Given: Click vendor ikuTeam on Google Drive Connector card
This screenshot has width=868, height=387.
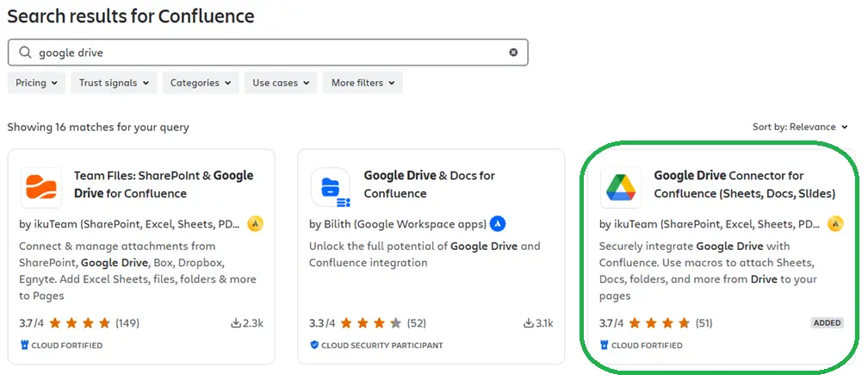Looking at the screenshot, I should pos(710,225).
